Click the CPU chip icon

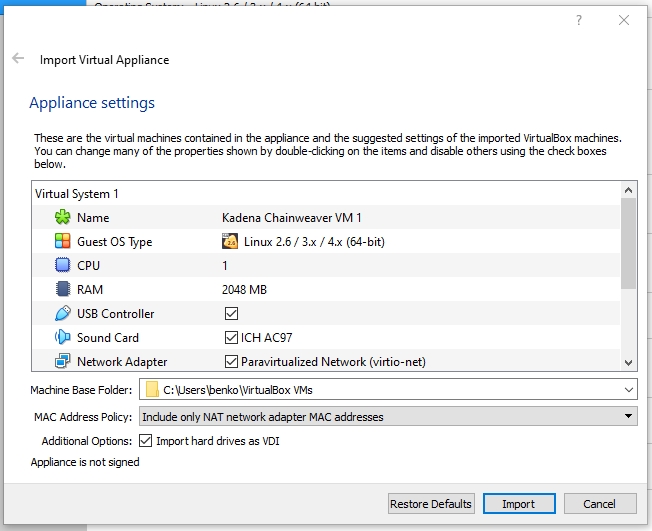pyautogui.click(x=63, y=266)
